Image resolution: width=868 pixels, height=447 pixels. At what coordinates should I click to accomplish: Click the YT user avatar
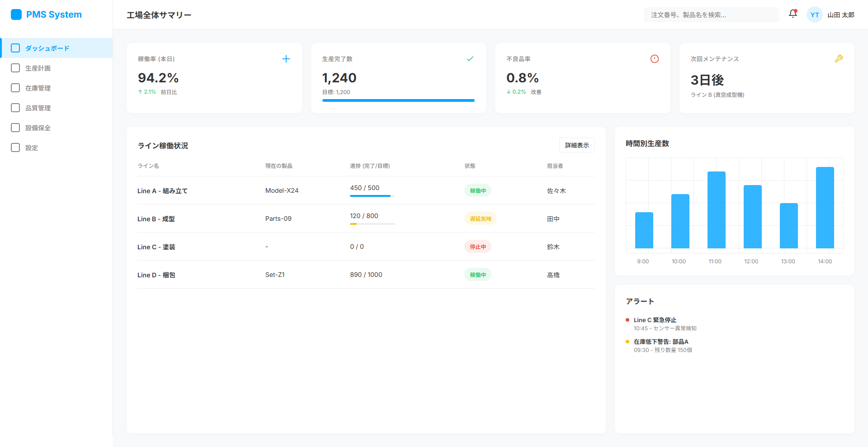(x=814, y=15)
